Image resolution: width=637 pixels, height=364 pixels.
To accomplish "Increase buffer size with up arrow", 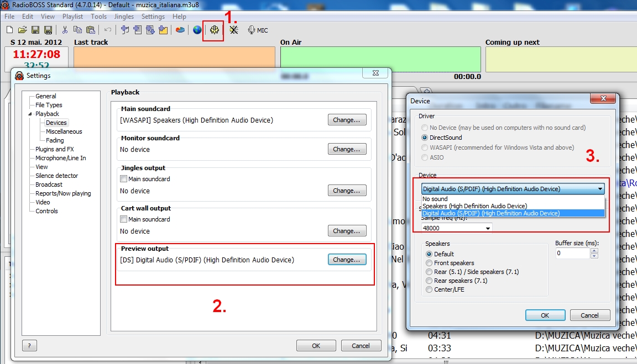I will (x=594, y=251).
